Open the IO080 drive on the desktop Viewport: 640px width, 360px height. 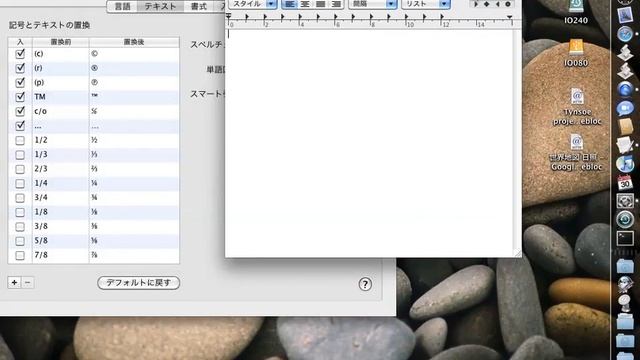coord(576,53)
